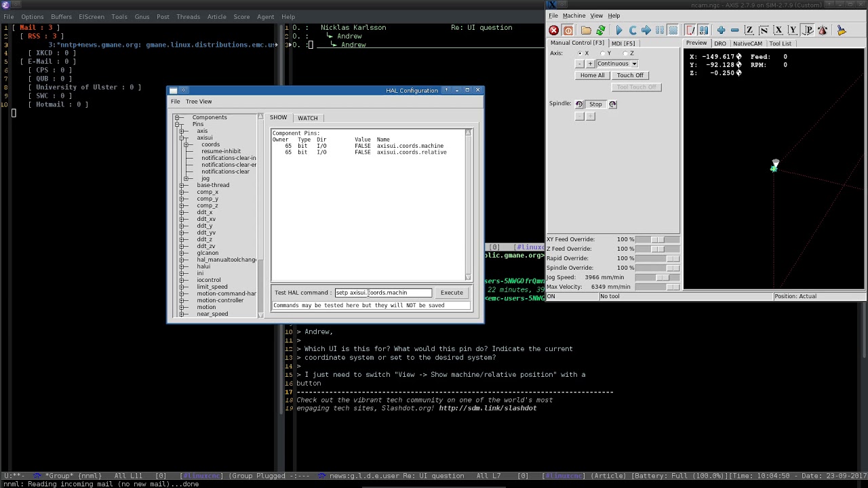This screenshot has height=488, width=868.
Task: Zoom in with the blue plus icon
Action: pyautogui.click(x=722, y=30)
